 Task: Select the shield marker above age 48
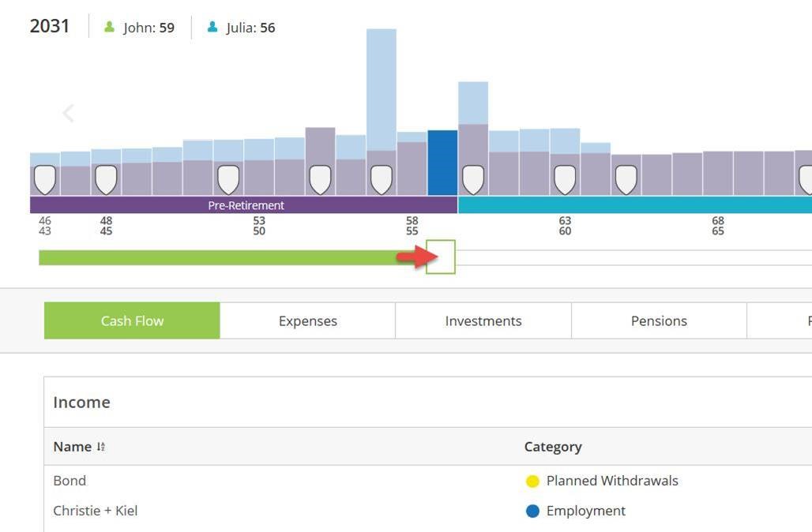pyautogui.click(x=106, y=179)
